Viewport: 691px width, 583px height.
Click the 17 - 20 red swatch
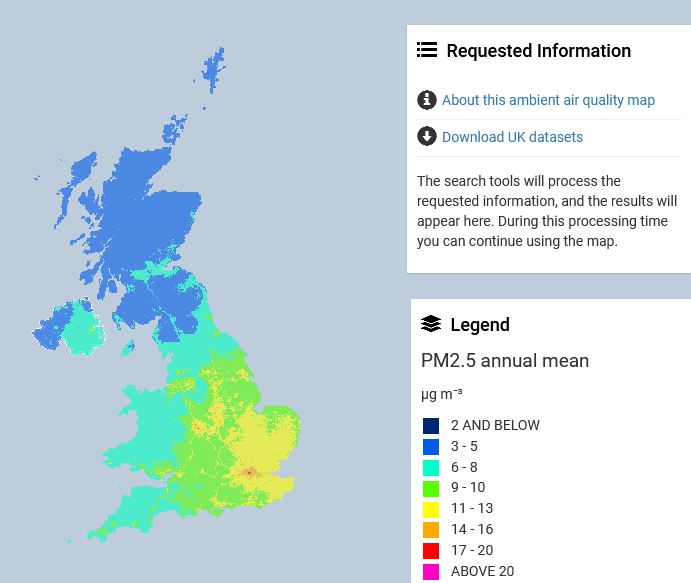point(431,551)
